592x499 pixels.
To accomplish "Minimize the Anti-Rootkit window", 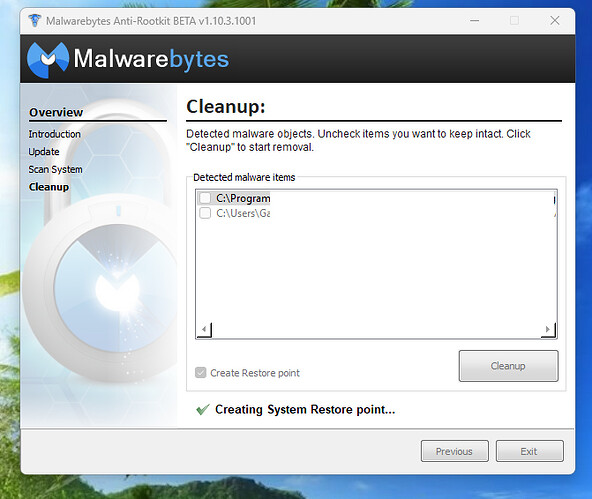I will (x=475, y=20).
